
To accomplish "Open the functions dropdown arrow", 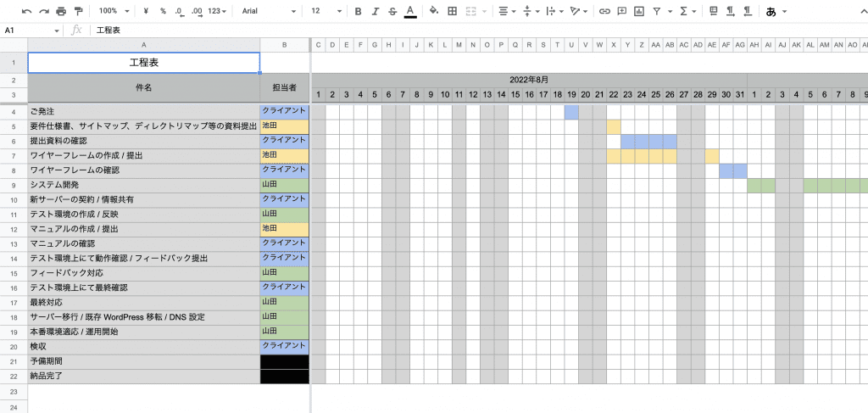I will click(694, 11).
